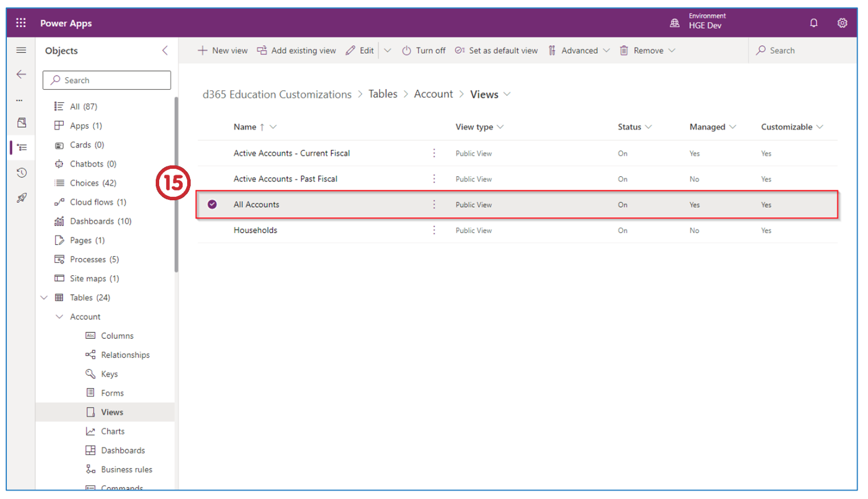Click the Objects panel vertical scrollbar

(176, 183)
